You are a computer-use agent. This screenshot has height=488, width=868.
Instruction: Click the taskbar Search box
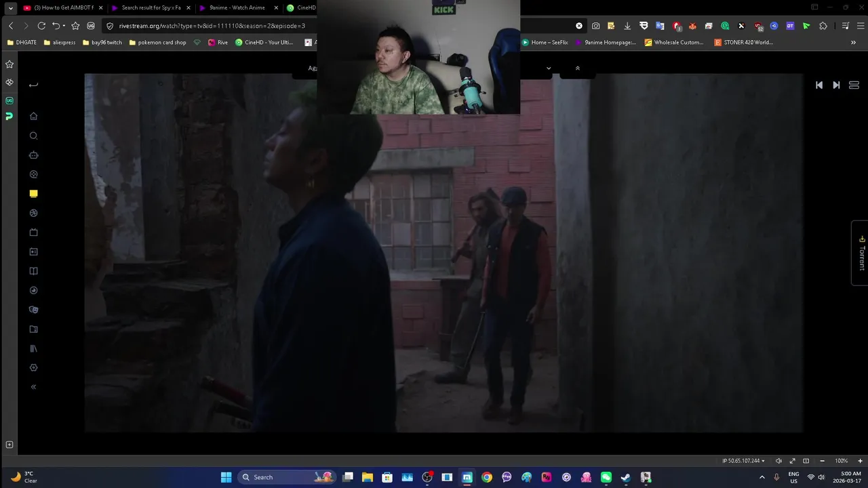coord(287,477)
